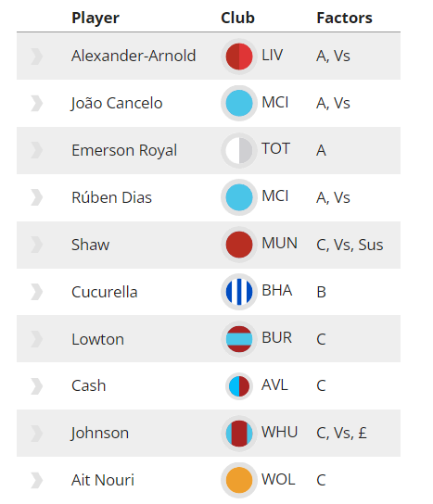Click João Cancelo's Man City badge
The width and height of the screenshot is (433, 504).
pos(239,103)
